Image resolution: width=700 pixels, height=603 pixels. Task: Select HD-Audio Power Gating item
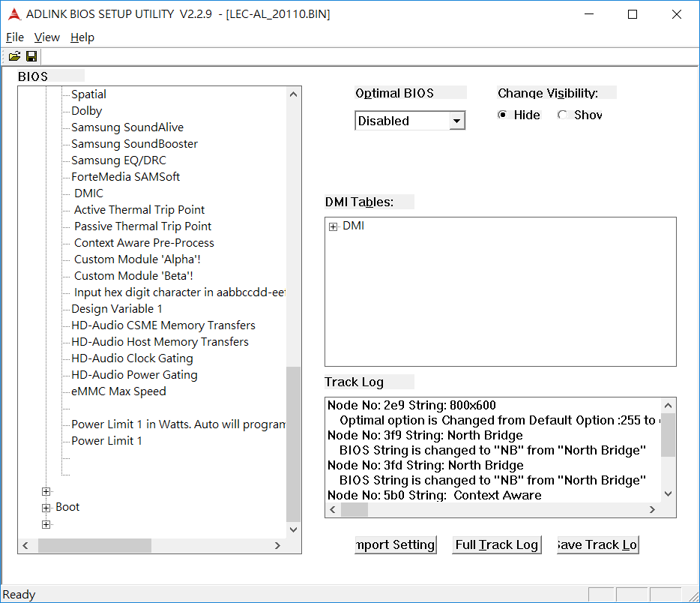[x=134, y=375]
